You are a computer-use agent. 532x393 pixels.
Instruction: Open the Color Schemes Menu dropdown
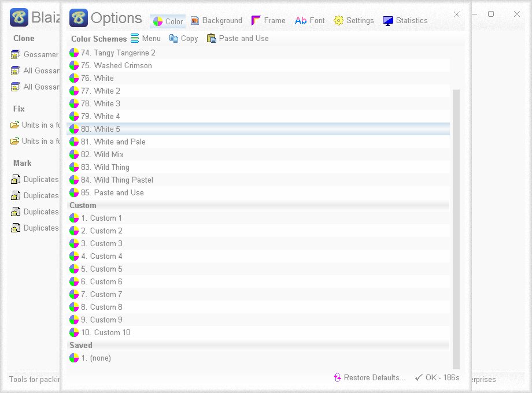146,39
